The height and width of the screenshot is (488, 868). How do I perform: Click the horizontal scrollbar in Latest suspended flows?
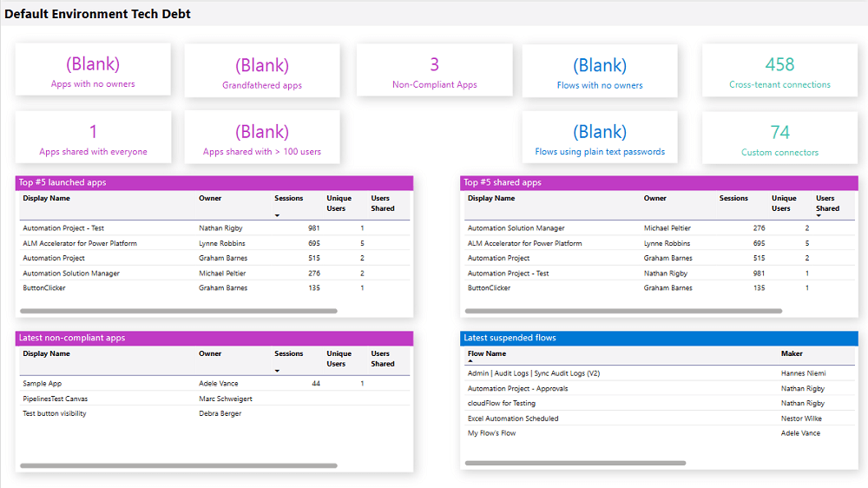click(x=575, y=464)
